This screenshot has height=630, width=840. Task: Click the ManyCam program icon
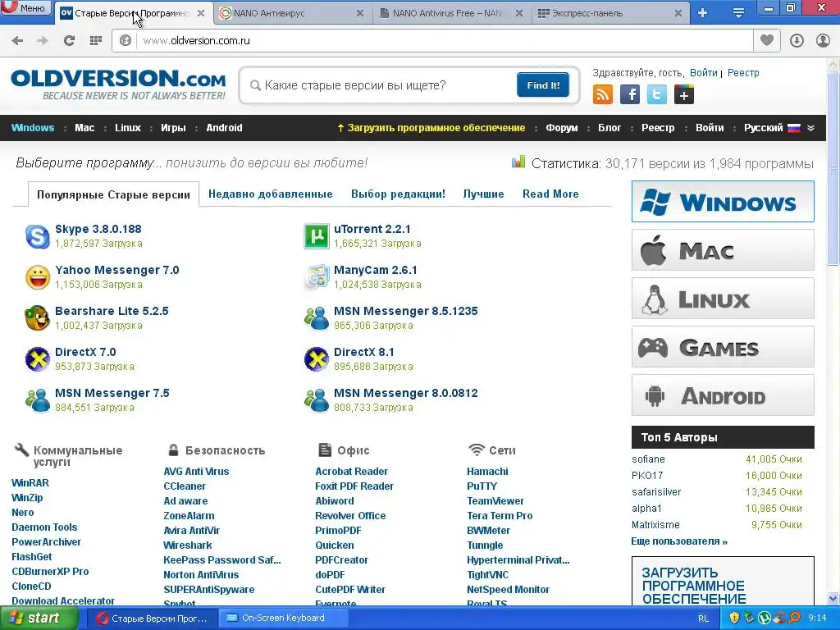pyautogui.click(x=317, y=277)
